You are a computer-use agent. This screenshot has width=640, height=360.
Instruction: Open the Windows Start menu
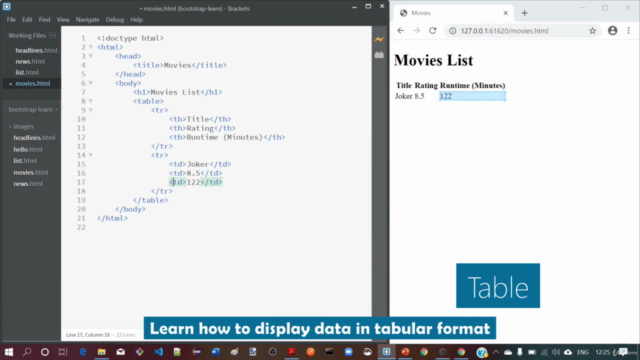(9, 352)
